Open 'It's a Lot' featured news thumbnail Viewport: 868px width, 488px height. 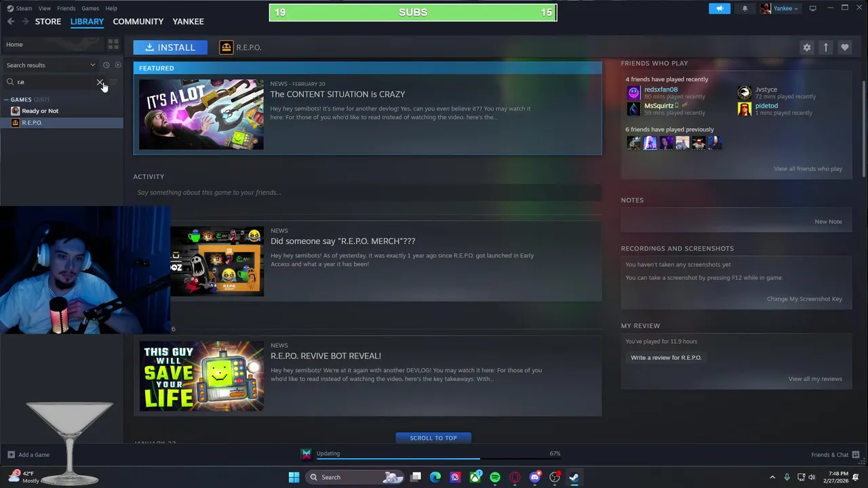click(x=201, y=115)
